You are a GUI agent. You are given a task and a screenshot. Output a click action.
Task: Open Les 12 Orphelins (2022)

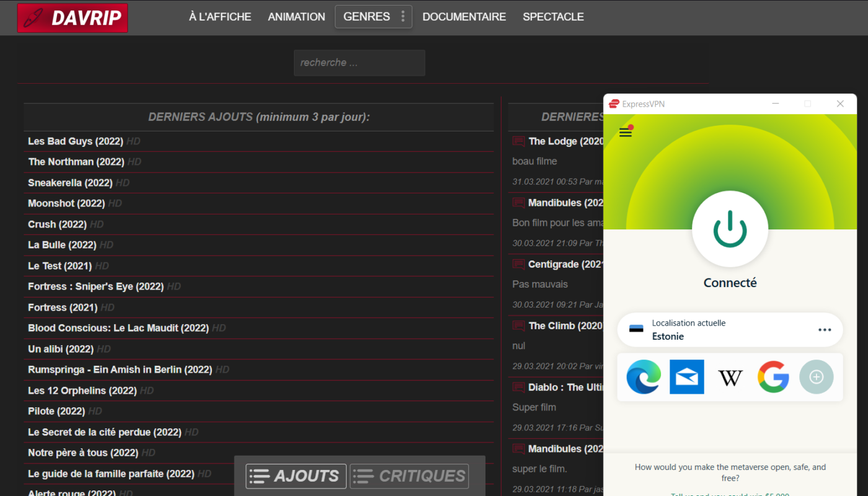[82, 391]
